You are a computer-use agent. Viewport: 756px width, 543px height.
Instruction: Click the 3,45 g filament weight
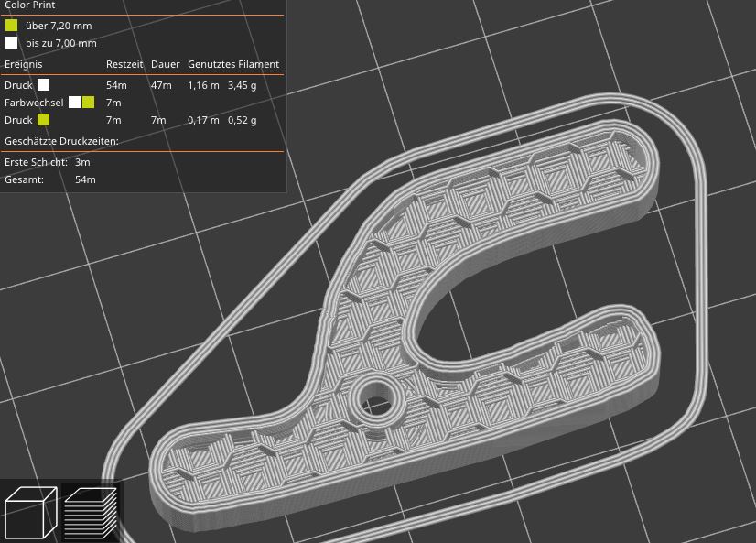pyautogui.click(x=242, y=85)
